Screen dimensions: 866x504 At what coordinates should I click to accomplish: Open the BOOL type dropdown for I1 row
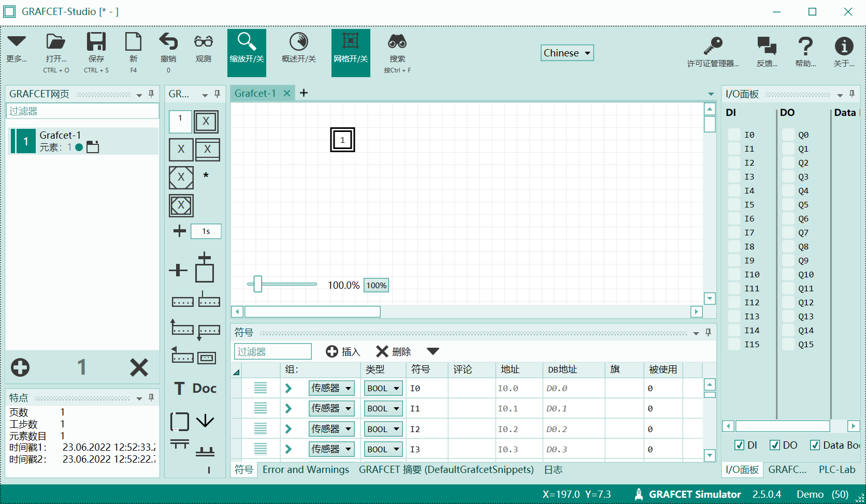click(x=383, y=408)
